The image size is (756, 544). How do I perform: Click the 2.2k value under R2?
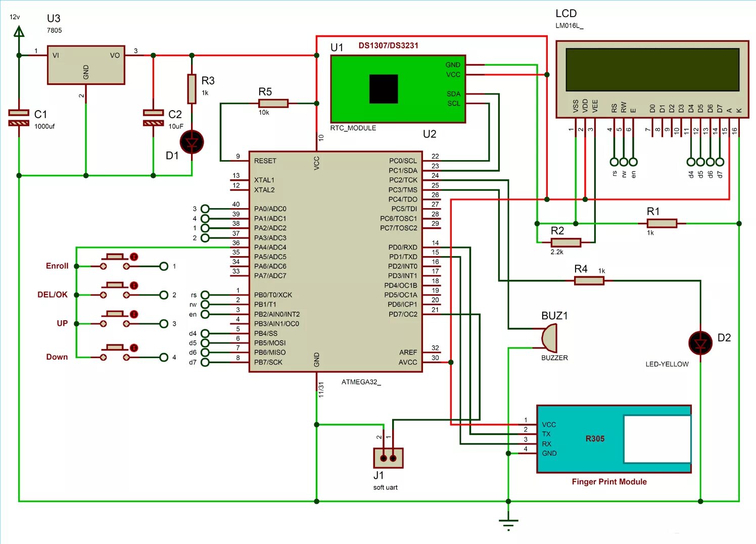click(x=557, y=252)
